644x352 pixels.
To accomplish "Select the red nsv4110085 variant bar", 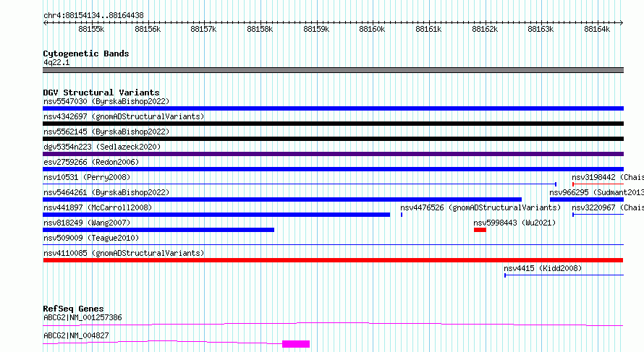I will (333, 260).
